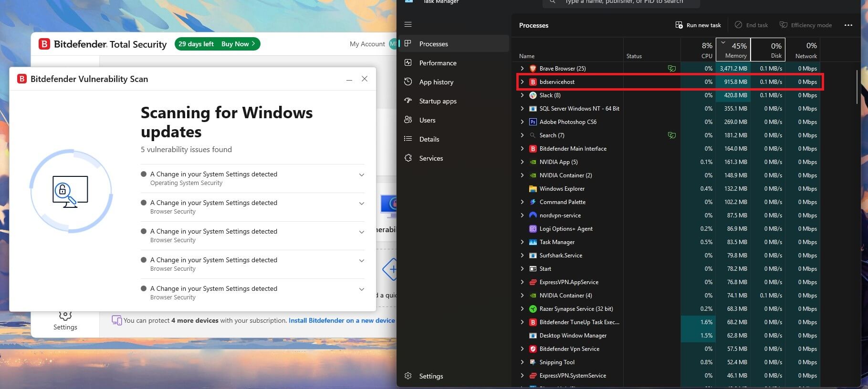
Task: Click Buy Now button in Bitdefender
Action: 238,44
